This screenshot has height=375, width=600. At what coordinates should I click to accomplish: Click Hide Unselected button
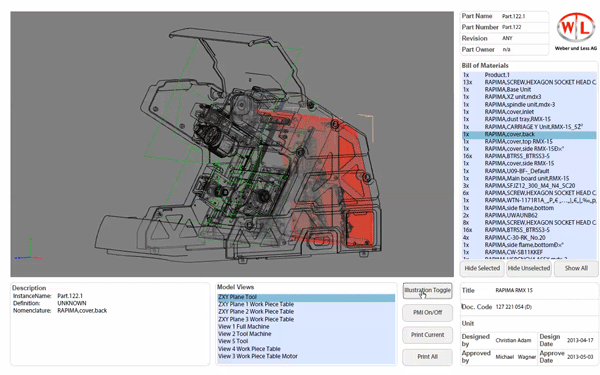tap(529, 268)
